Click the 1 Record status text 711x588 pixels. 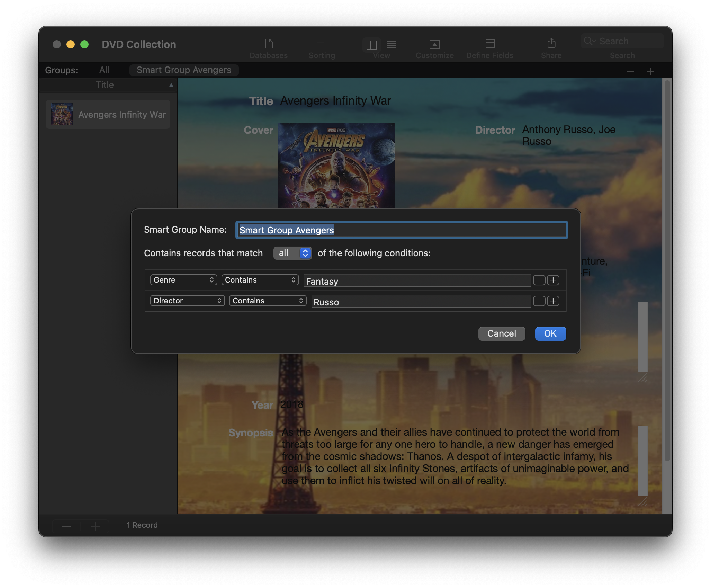point(142,525)
